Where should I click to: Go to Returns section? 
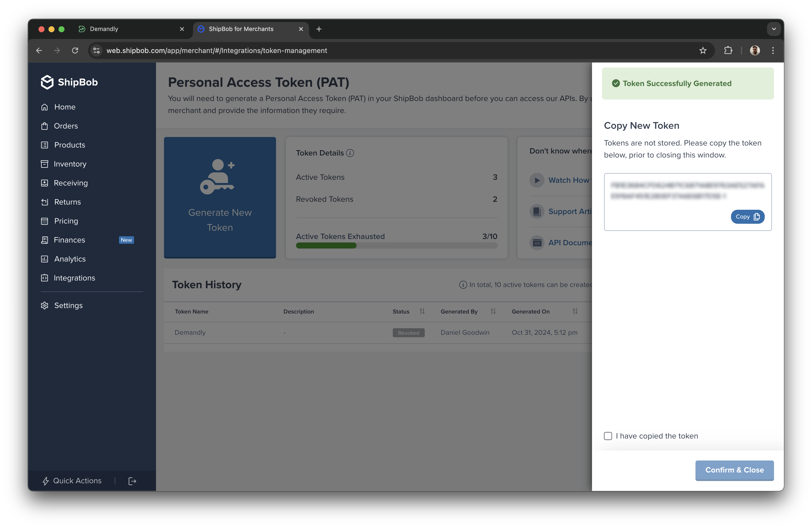[67, 202]
